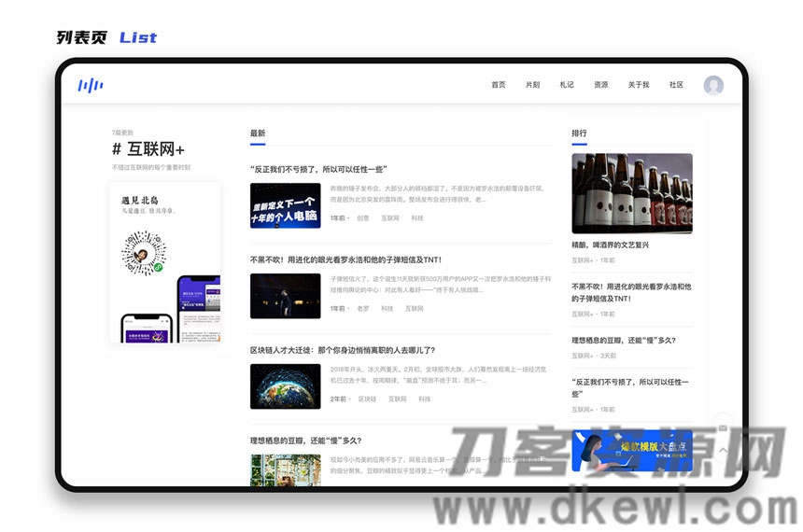This screenshot has width=803, height=532.
Task: Click the floating mail envelope icon
Action: point(722,422)
